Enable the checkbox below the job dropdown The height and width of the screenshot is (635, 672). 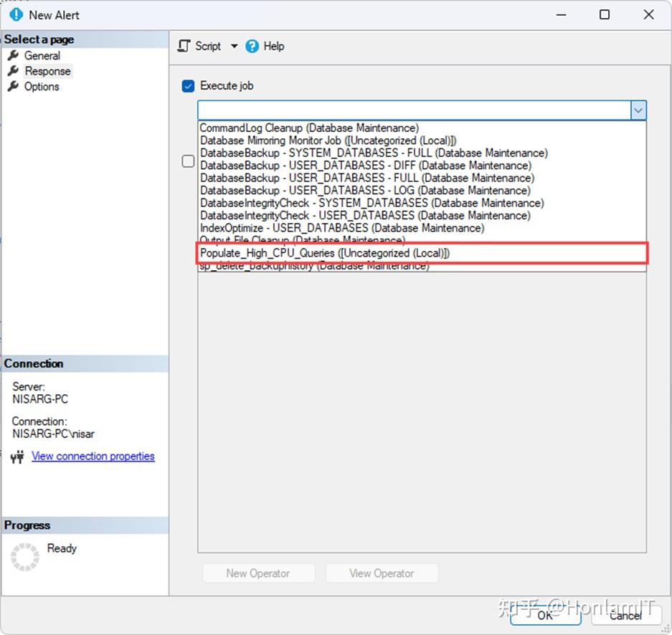187,161
